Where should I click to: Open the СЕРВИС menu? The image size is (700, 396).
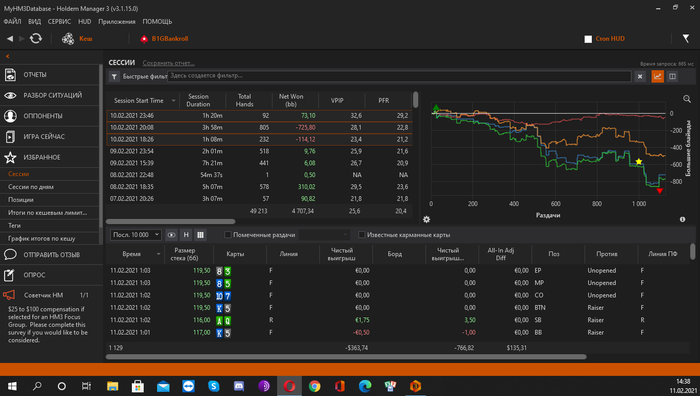59,21
